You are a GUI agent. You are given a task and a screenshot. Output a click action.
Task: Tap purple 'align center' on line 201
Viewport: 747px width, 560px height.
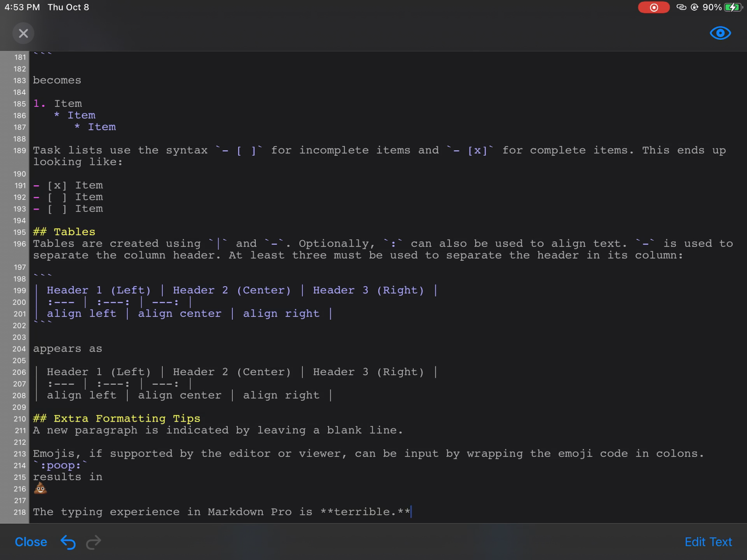pyautogui.click(x=180, y=314)
